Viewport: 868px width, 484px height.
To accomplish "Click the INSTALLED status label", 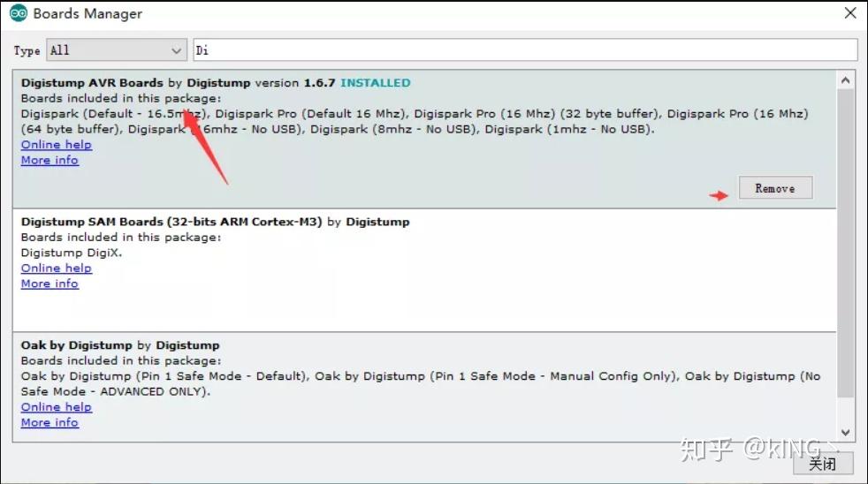I will pyautogui.click(x=376, y=82).
